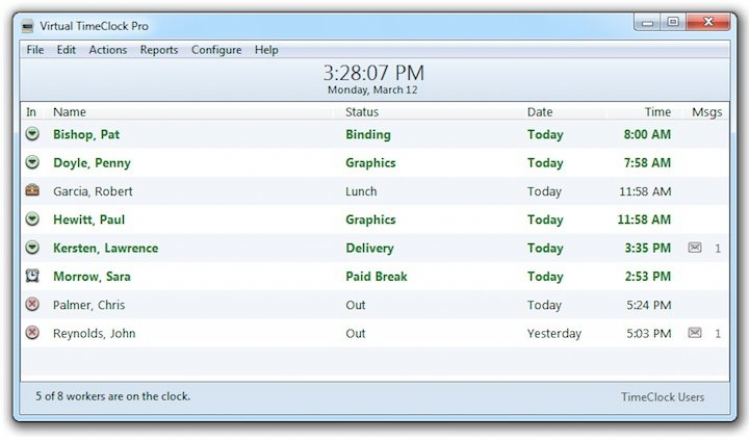Open the Help menu
Image resolution: width=750 pixels, height=440 pixels.
[x=266, y=50]
